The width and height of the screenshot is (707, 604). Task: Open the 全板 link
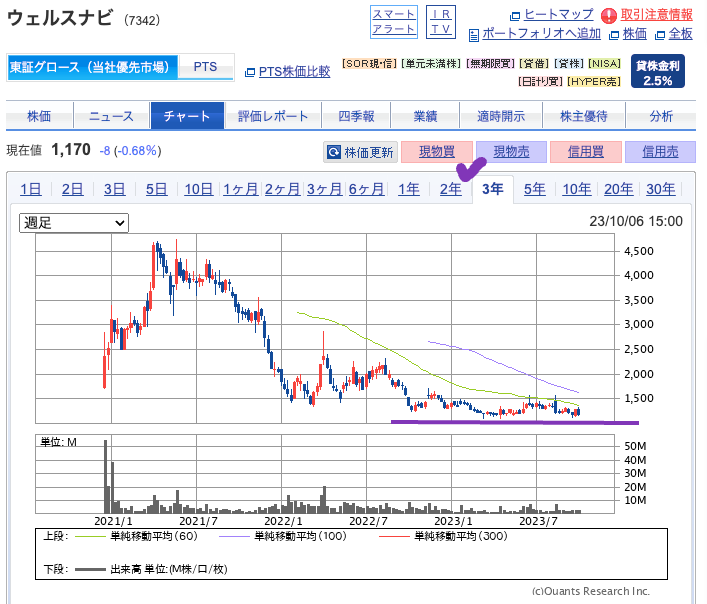[680, 34]
